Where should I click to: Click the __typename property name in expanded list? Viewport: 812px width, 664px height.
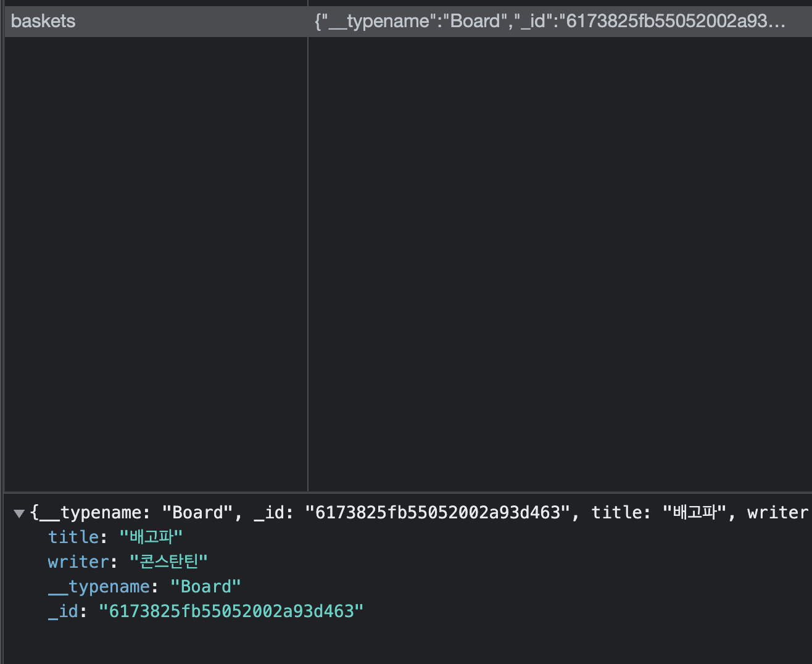[x=99, y=586]
